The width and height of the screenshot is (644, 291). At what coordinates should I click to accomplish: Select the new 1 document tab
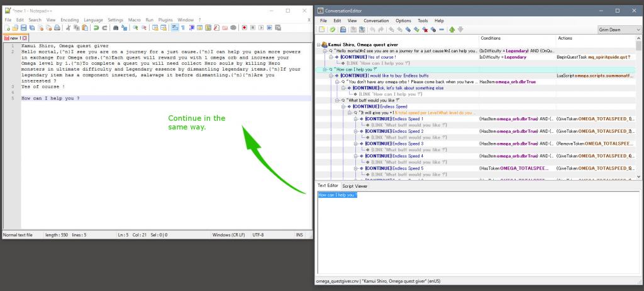click(16, 38)
